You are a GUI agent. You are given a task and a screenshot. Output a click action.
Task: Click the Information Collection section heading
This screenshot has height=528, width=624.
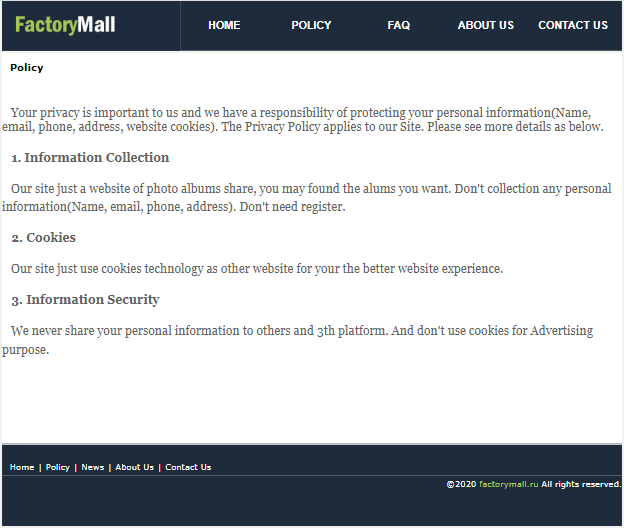(90, 158)
